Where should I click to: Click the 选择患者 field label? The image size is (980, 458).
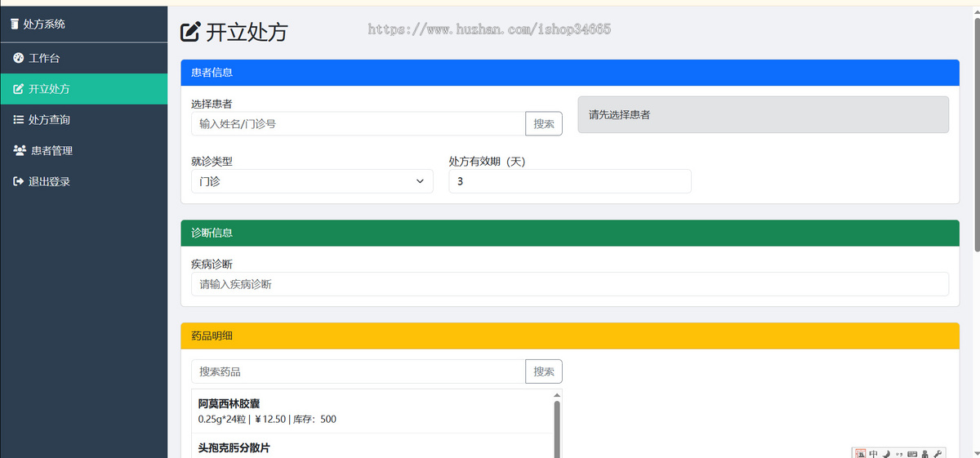coord(212,104)
